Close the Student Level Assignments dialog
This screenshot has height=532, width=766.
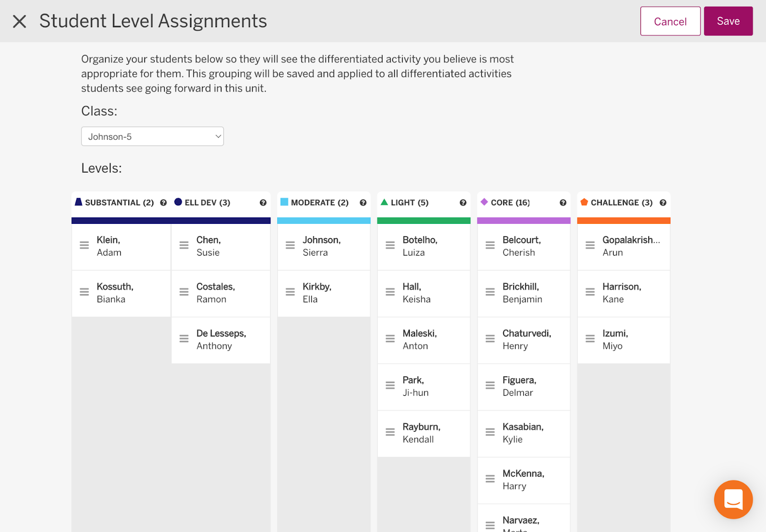tap(19, 21)
